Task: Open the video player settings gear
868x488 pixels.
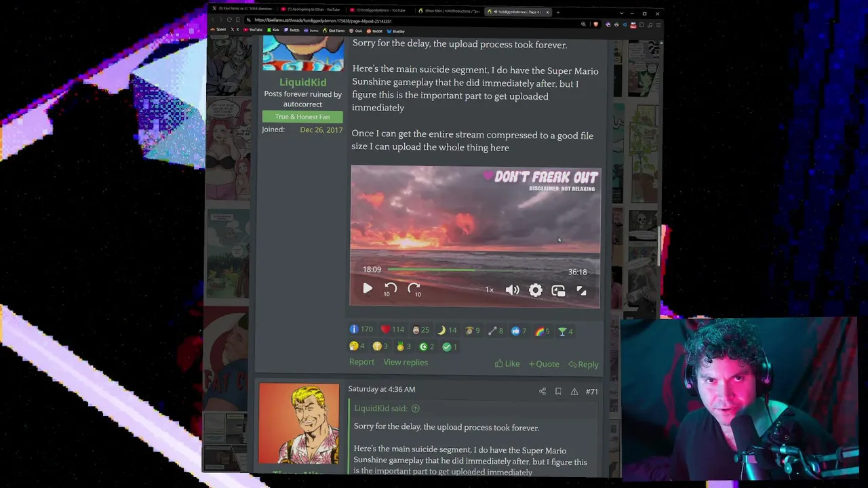Action: tap(536, 290)
